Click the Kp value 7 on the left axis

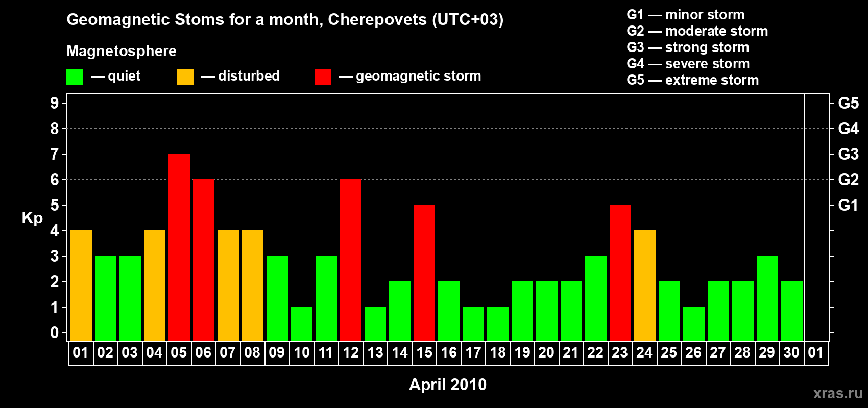pyautogui.click(x=55, y=154)
